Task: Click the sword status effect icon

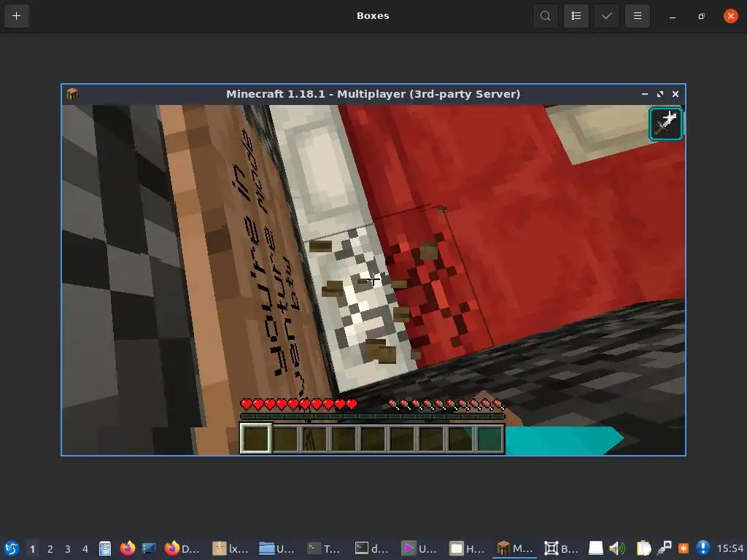Action: click(x=665, y=124)
